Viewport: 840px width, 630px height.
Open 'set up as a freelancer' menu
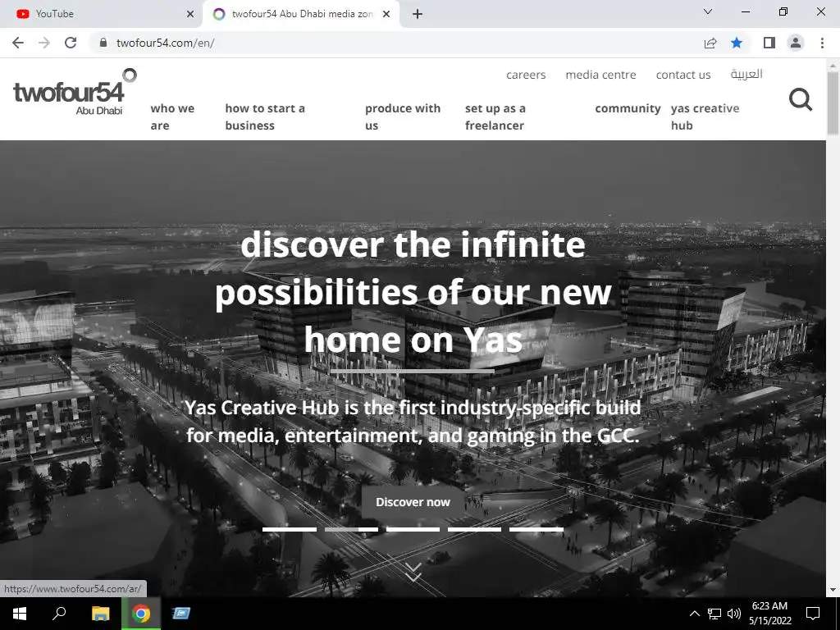tap(495, 116)
